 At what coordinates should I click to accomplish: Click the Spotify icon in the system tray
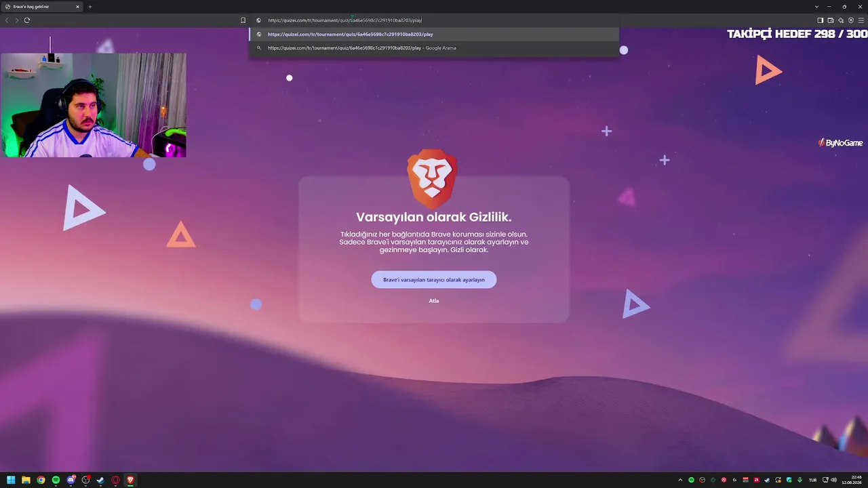(691, 480)
